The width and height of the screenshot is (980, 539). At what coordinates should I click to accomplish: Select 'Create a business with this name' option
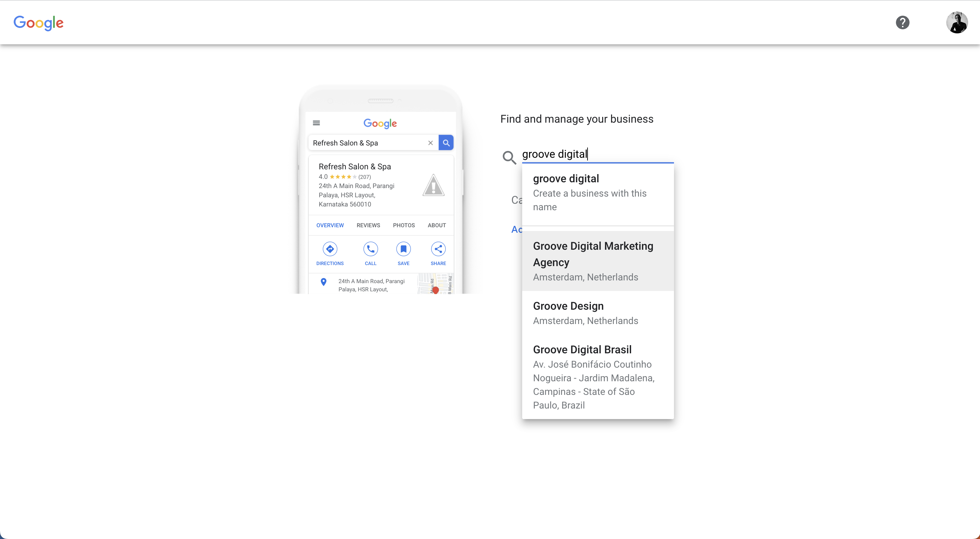(x=598, y=193)
